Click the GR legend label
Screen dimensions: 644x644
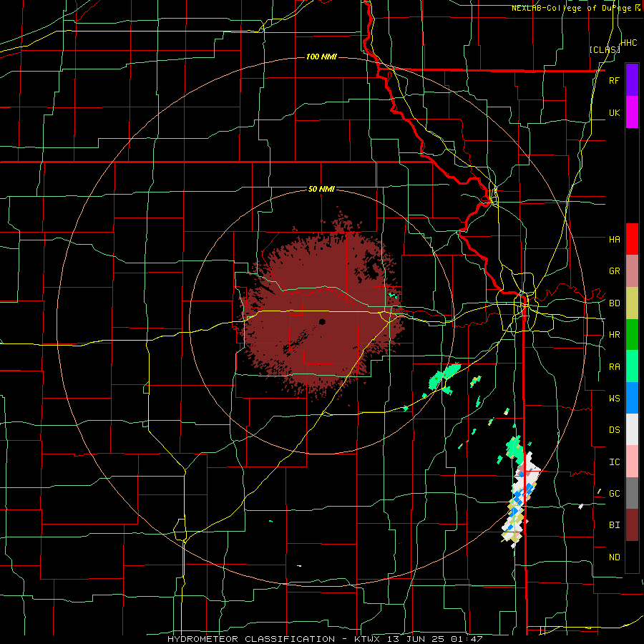[614, 271]
